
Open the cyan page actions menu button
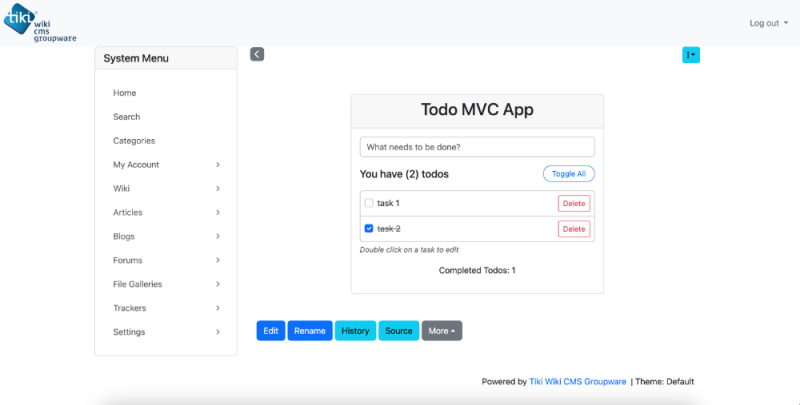coord(691,55)
